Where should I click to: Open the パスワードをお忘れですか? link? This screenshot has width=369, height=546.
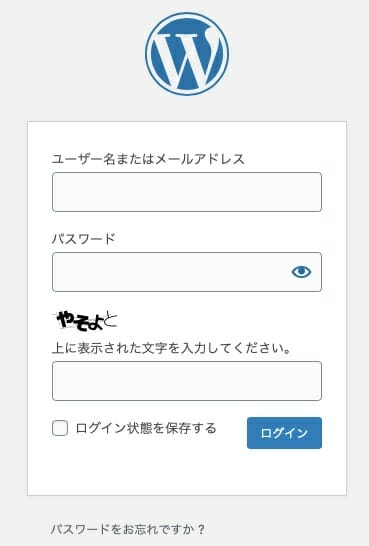(128, 529)
